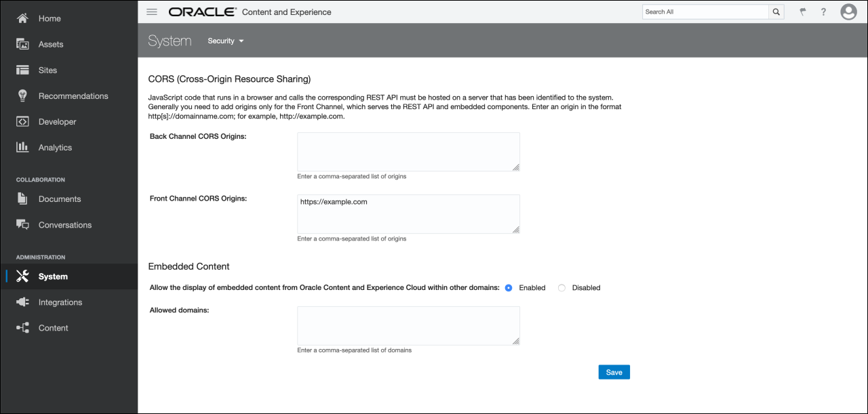
Task: Click the flag notifications icon
Action: pyautogui.click(x=803, y=12)
